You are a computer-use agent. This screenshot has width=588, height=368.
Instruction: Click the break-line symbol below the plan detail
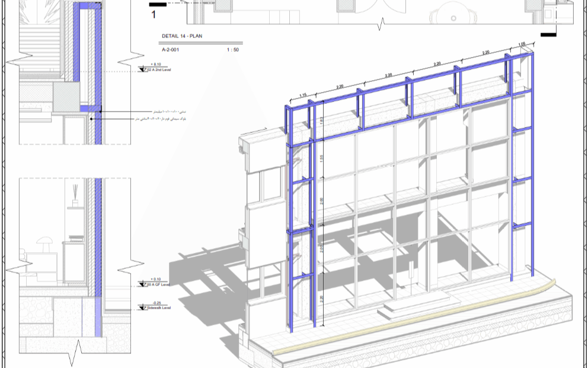click(381, 23)
